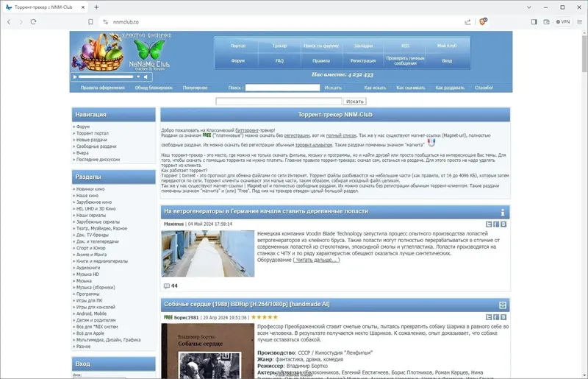Open the Brave Shields icon
588x379 pixels.
(x=483, y=21)
